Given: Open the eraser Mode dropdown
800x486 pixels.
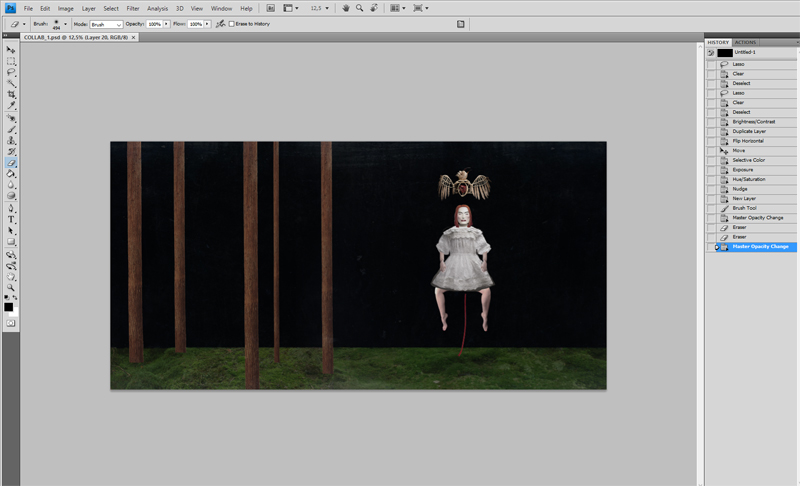Looking at the screenshot, I should coord(105,23).
